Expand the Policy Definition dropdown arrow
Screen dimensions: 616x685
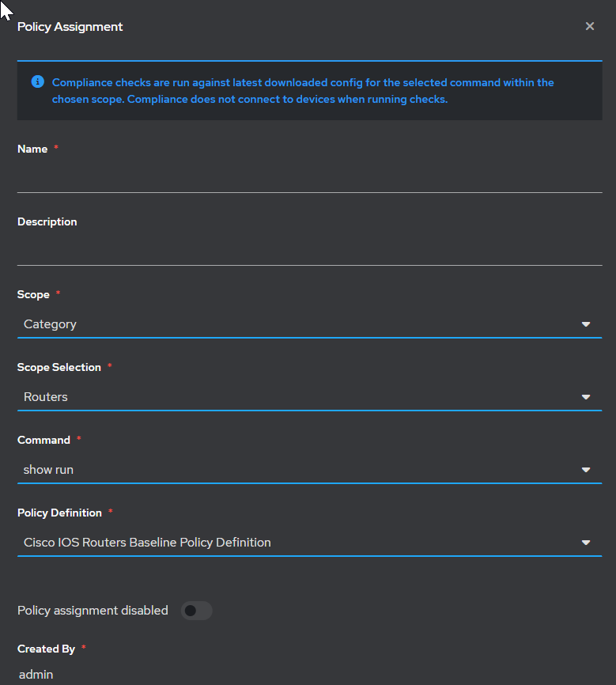tap(586, 543)
